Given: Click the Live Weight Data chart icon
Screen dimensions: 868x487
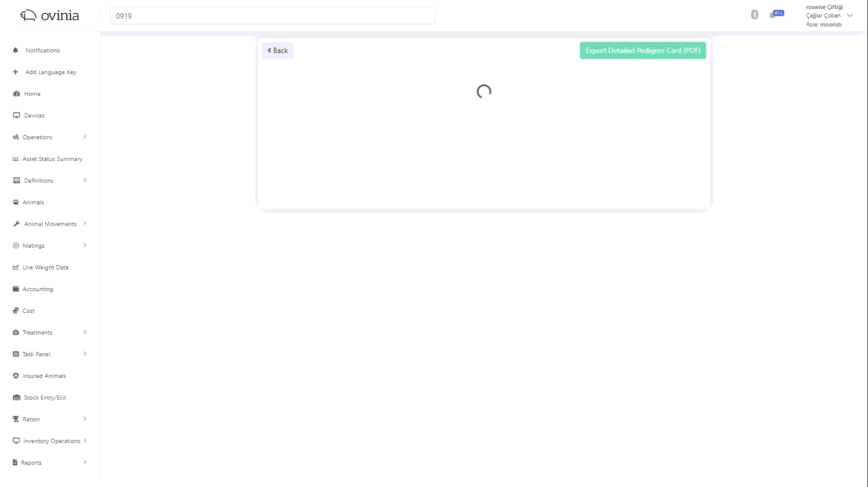Looking at the screenshot, I should 16,268.
